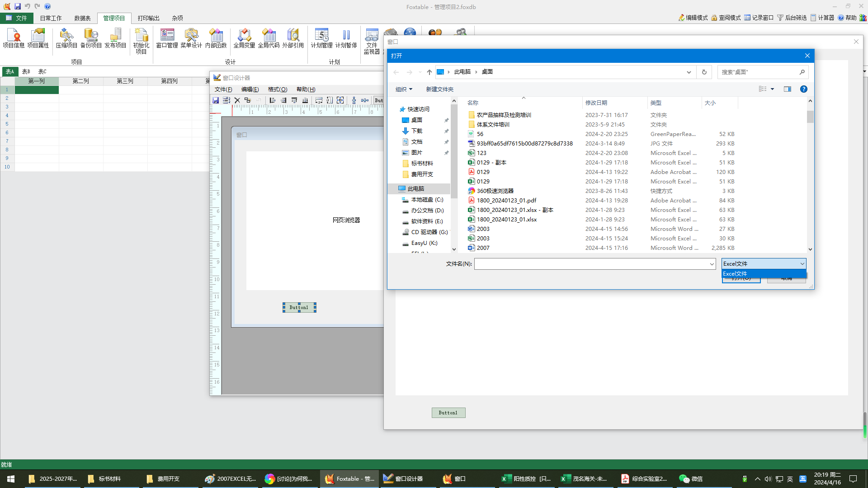Viewport: 868px width, 488px height.
Task: Open 窗口管理 in the ribbon
Action: pos(167,38)
